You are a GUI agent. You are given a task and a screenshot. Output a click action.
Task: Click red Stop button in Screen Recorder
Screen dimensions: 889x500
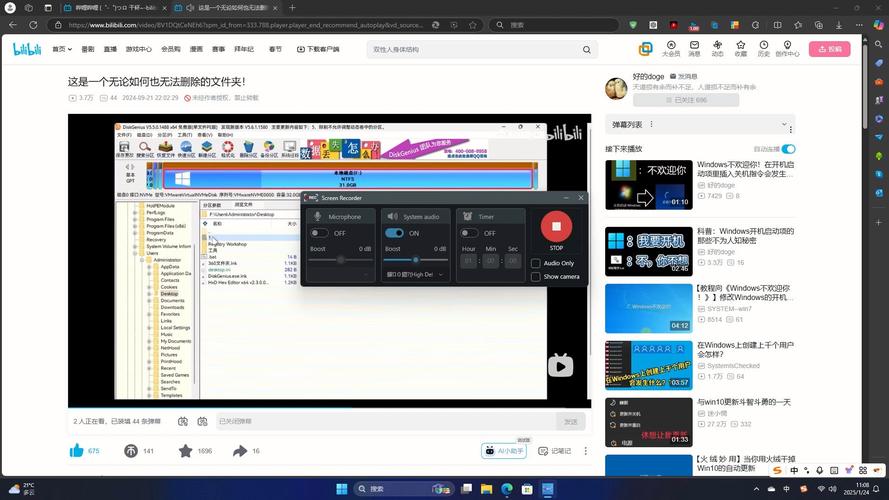click(x=556, y=226)
